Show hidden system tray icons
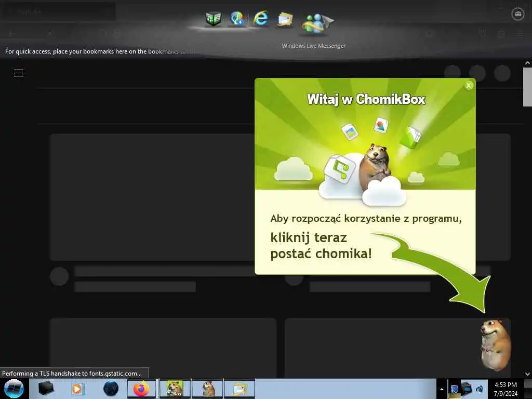 [442, 389]
